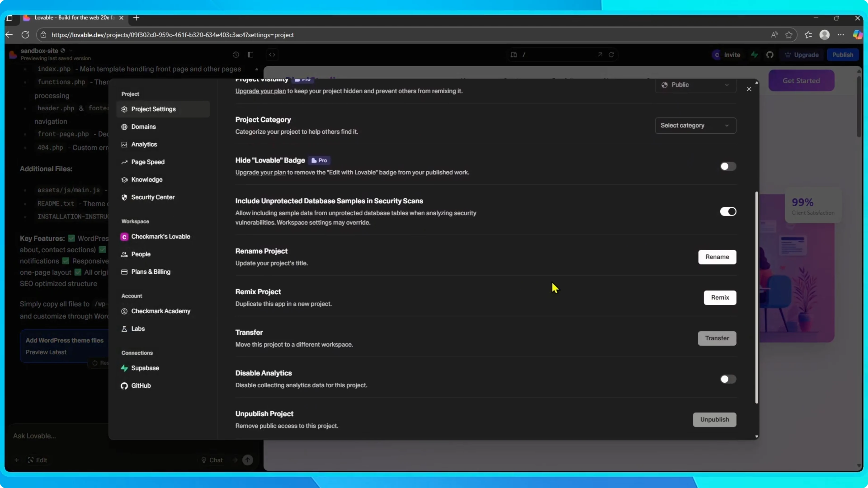The image size is (868, 488).
Task: Click the browser reload icon
Action: (25, 35)
